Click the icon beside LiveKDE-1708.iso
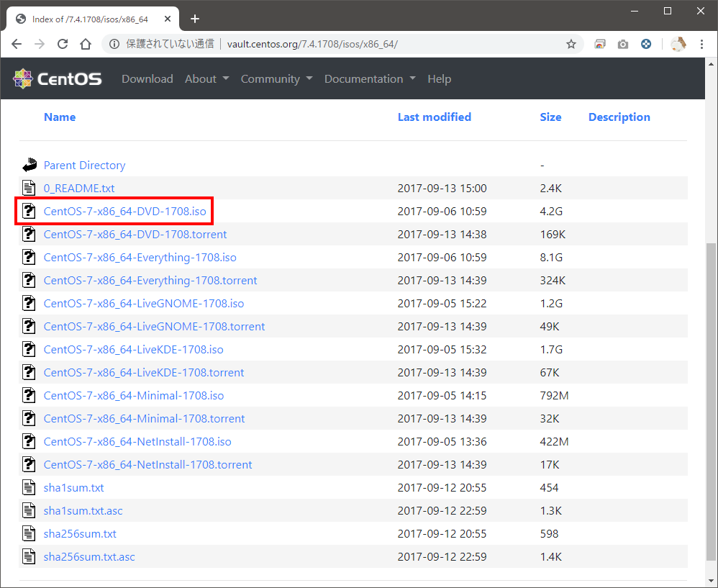Image resolution: width=718 pixels, height=588 pixels. click(29, 349)
